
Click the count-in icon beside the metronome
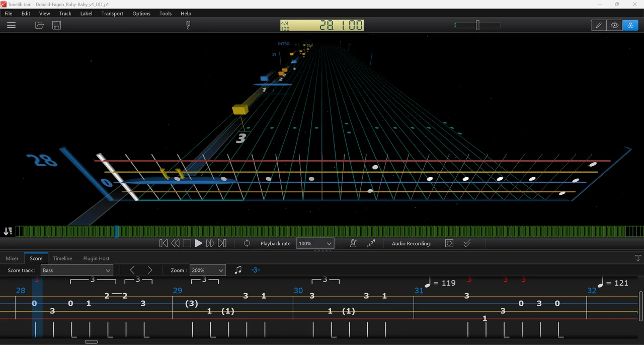(x=371, y=243)
